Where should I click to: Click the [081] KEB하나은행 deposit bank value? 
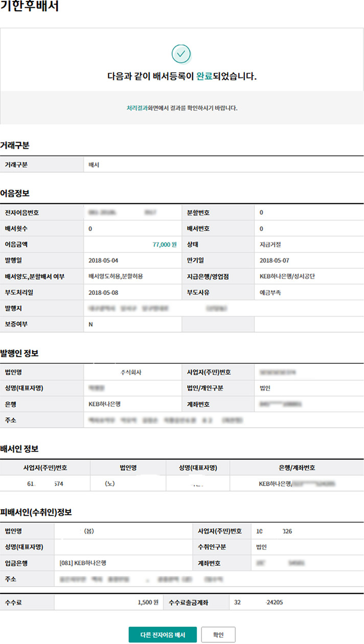[86, 563]
